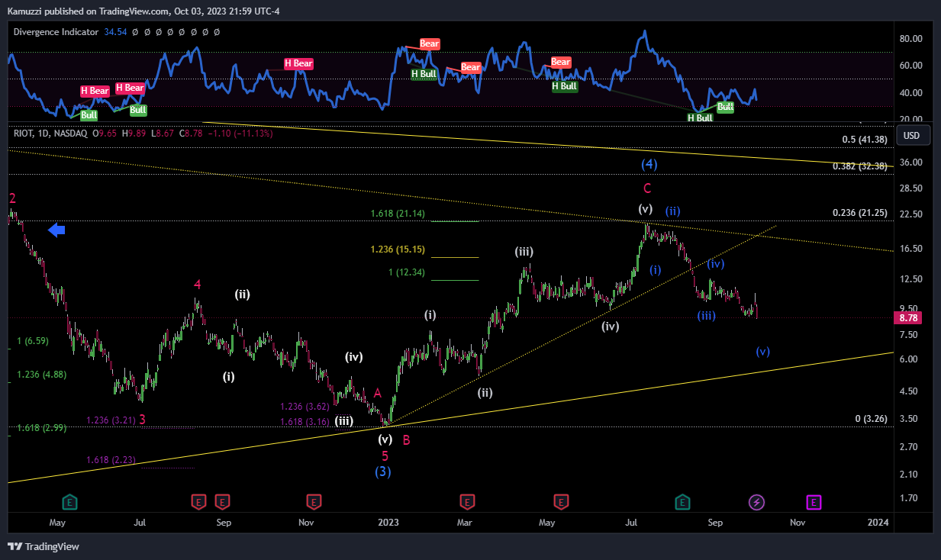Click the 36.00 level on the price scale
Image resolution: width=941 pixels, height=560 pixels.
[911, 163]
